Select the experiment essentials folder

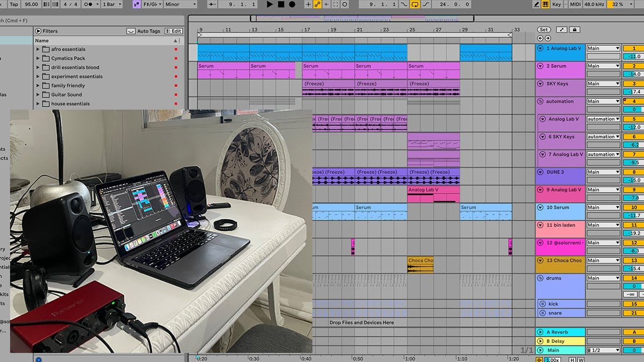point(76,76)
